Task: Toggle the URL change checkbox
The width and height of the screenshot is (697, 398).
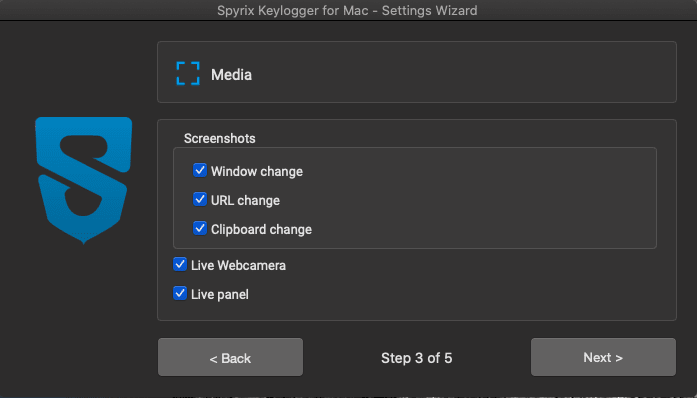Action: point(200,199)
